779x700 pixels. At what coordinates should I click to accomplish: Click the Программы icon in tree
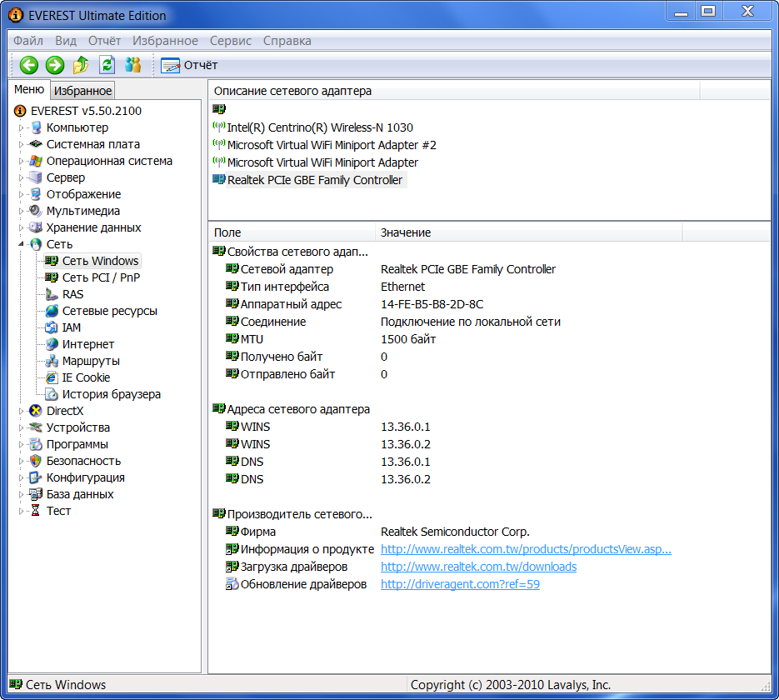36,444
